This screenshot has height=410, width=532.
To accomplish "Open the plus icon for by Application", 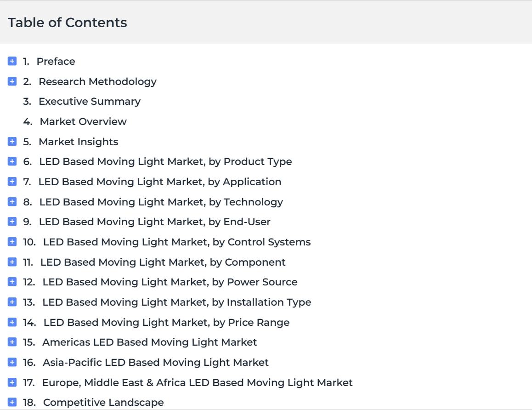I will click(12, 182).
